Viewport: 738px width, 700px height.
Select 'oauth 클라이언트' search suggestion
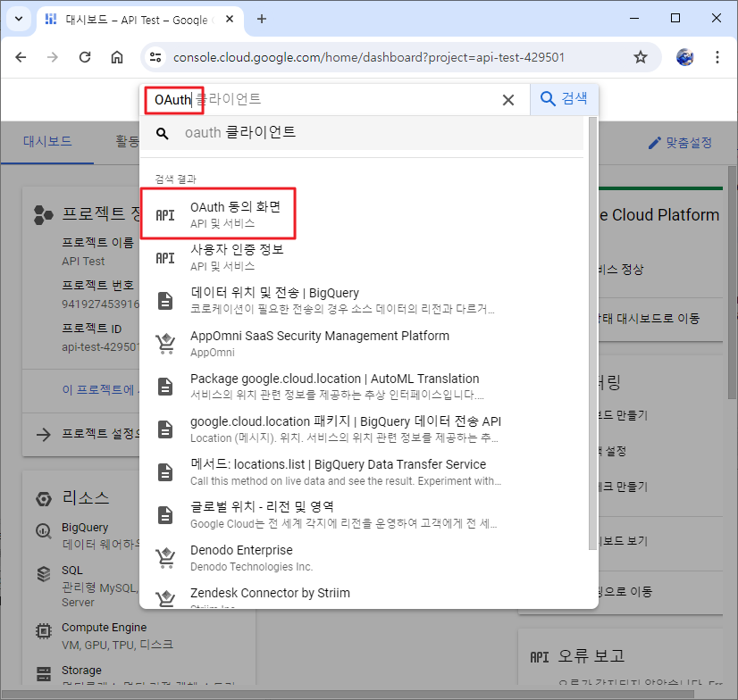(362, 133)
